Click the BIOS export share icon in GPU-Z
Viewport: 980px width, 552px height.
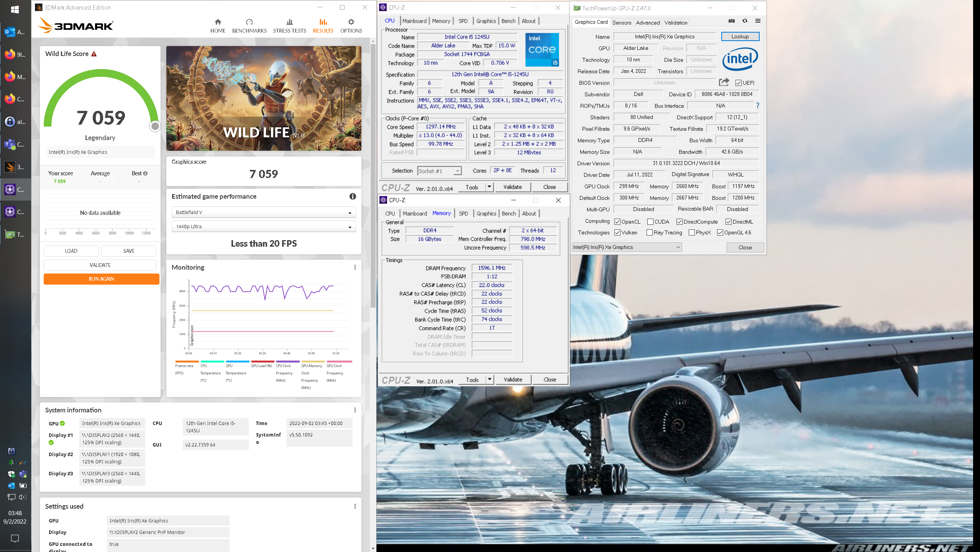pos(724,82)
